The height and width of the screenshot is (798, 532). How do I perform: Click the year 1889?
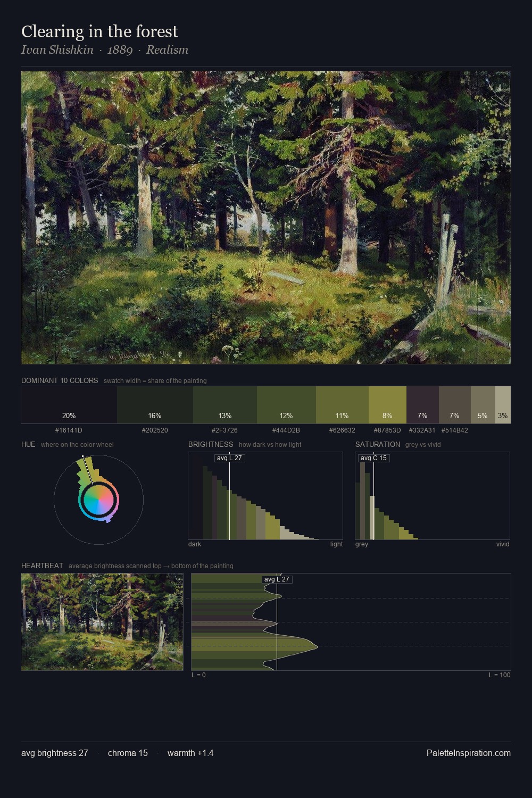(120, 49)
